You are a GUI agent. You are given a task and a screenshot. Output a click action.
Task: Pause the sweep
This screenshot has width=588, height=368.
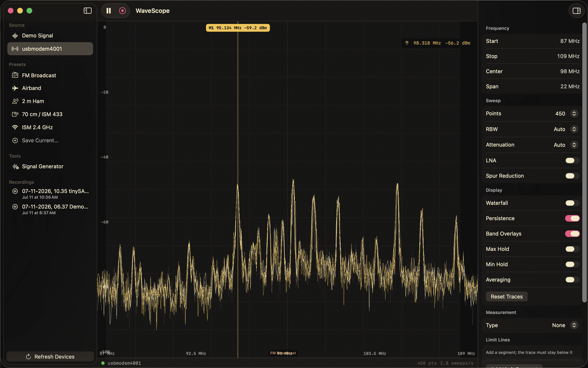click(109, 11)
